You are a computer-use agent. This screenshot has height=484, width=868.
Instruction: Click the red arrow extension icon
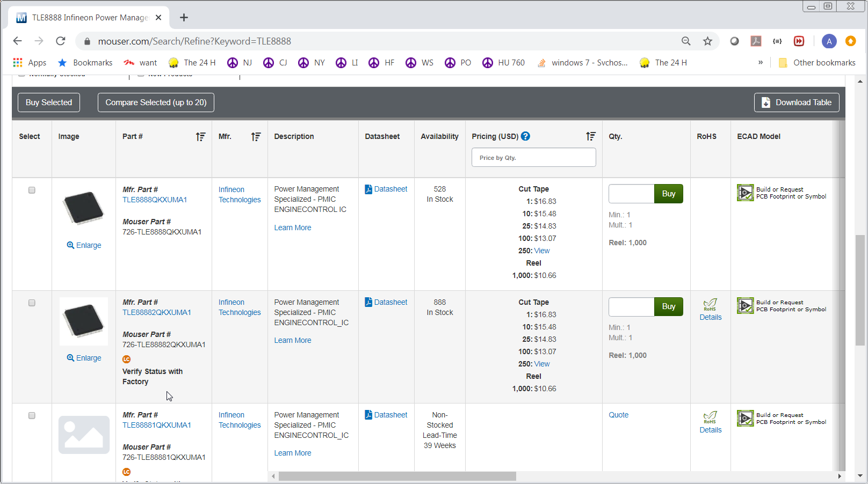[x=799, y=41]
